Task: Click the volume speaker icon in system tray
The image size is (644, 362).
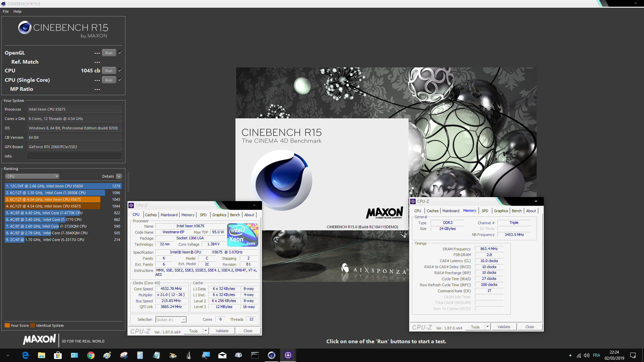Action: tap(587, 355)
